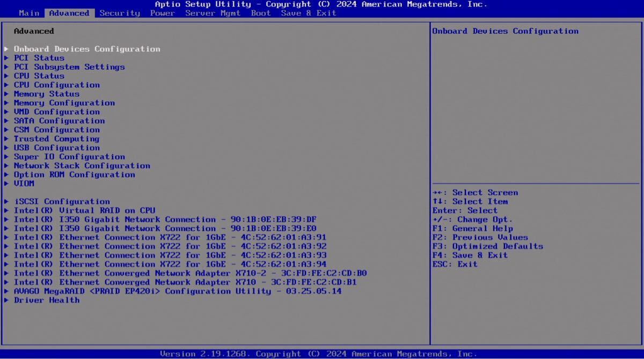Screen dimensions: 644x359
Task: Select Option ROM Configuration
Action: (75, 174)
